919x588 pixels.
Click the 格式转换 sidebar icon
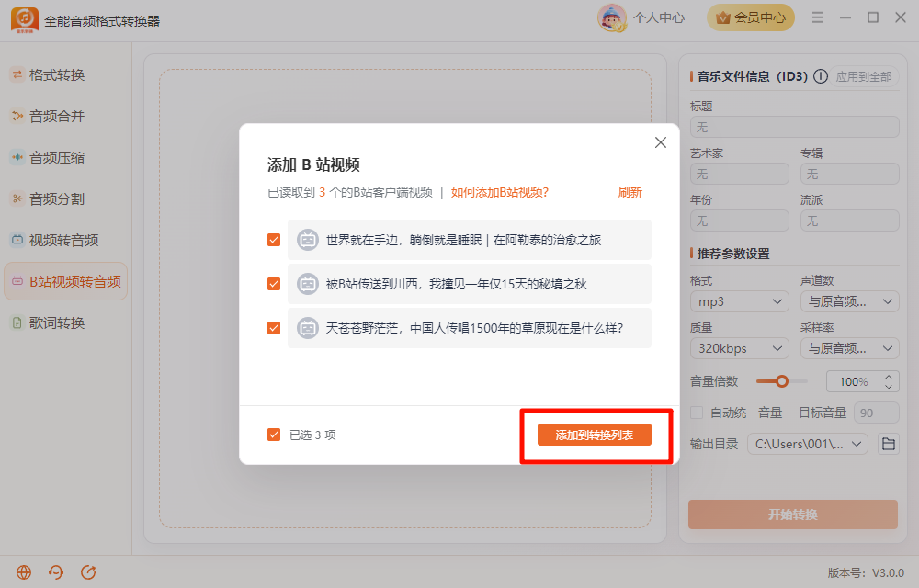(17, 74)
